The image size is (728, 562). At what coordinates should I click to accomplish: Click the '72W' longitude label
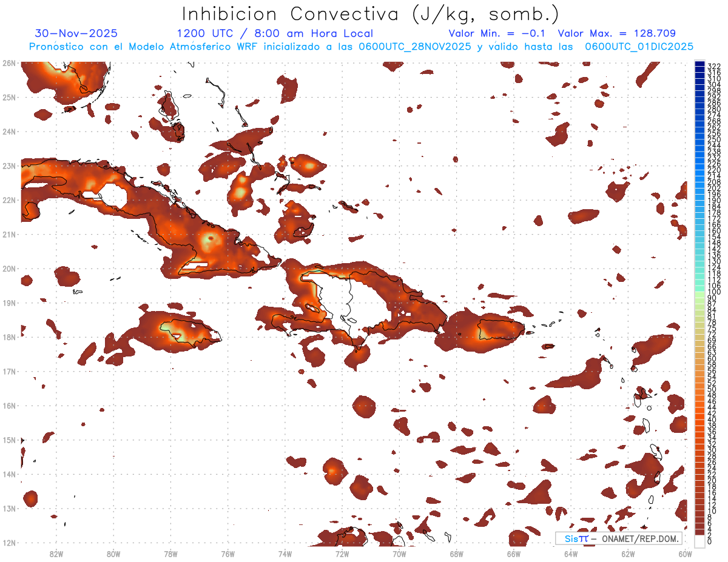[x=342, y=554]
